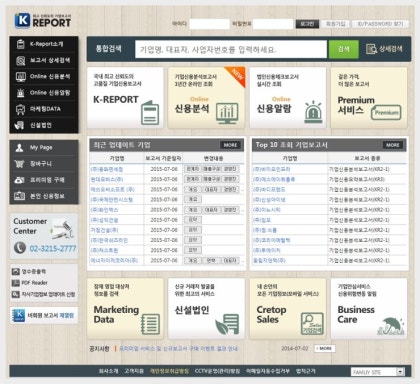Click the 네워원 보고서 재열람 banner
420x384 pixels.
point(44,315)
